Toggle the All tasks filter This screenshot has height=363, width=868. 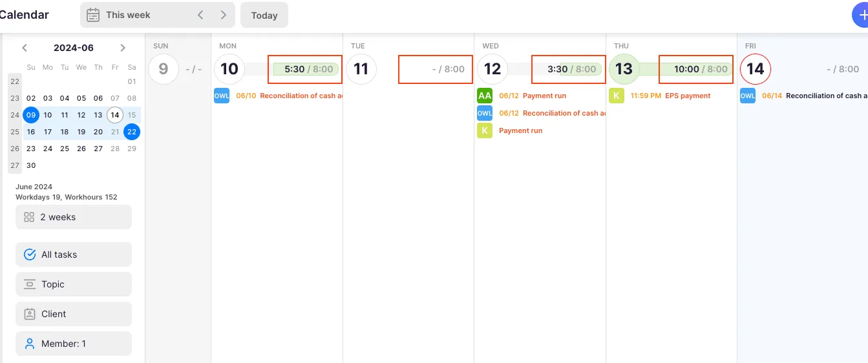(74, 254)
